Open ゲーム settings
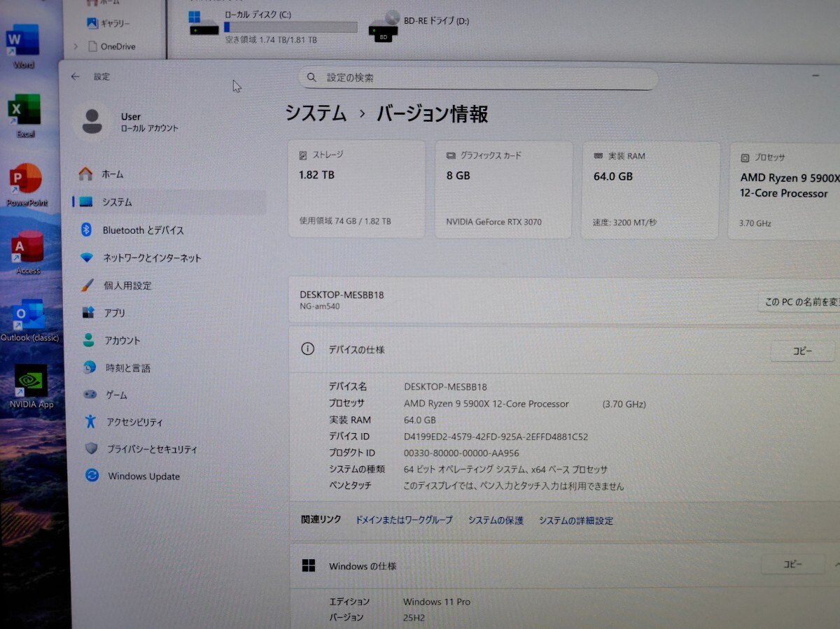Viewport: 840px width, 629px height. click(115, 395)
